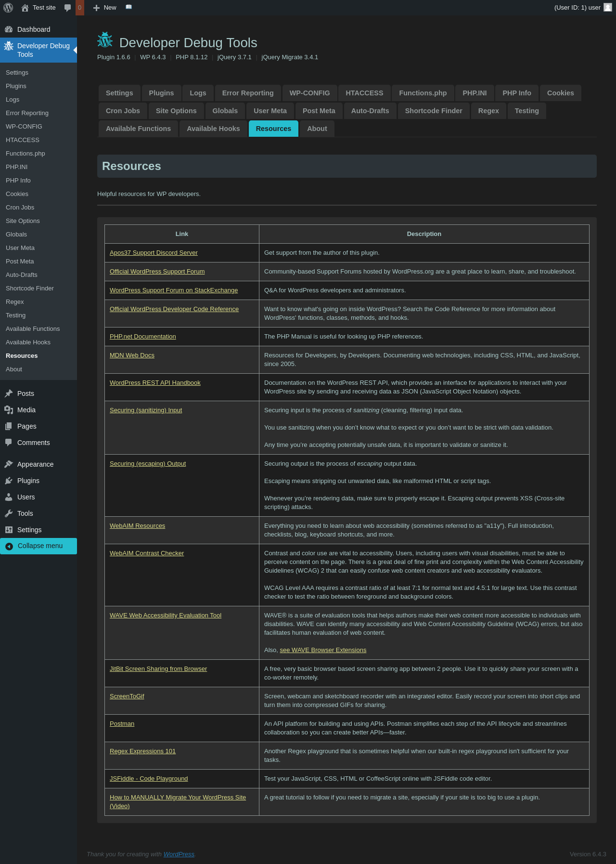Click the book icon in the admin bar

[x=128, y=7]
